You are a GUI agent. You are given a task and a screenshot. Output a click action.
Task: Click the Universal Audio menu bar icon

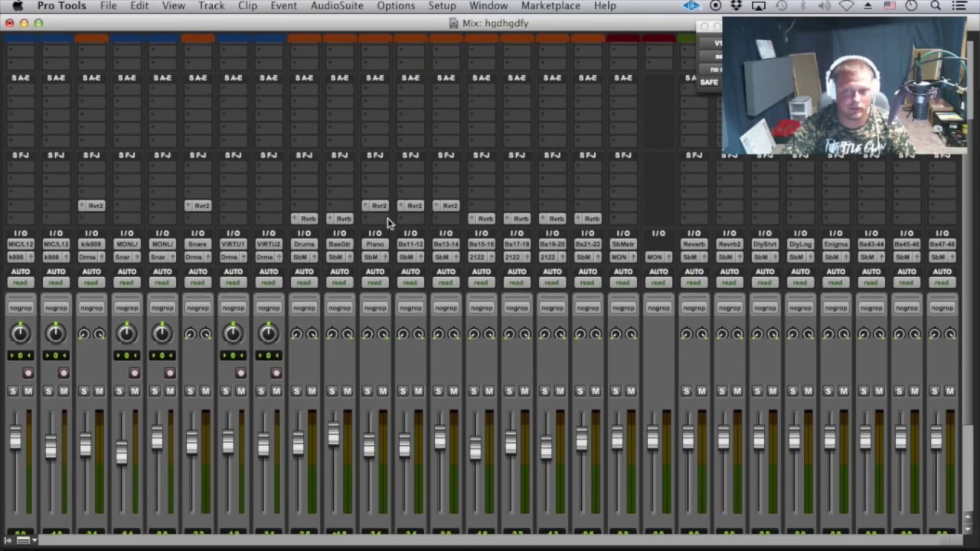[x=691, y=6]
